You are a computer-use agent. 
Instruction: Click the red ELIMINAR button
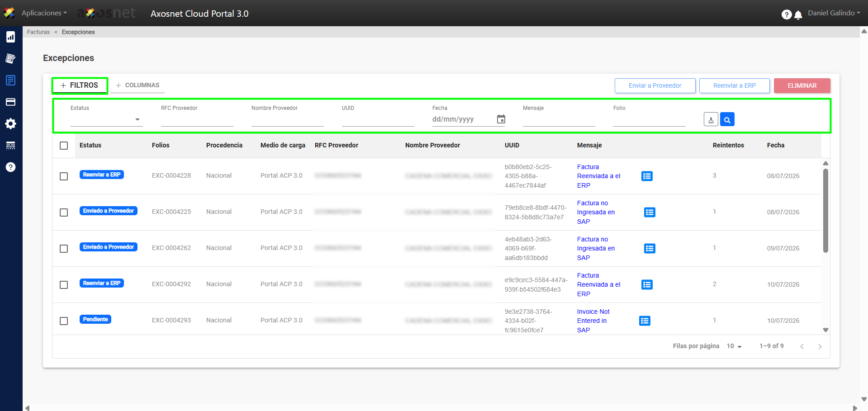tap(802, 85)
